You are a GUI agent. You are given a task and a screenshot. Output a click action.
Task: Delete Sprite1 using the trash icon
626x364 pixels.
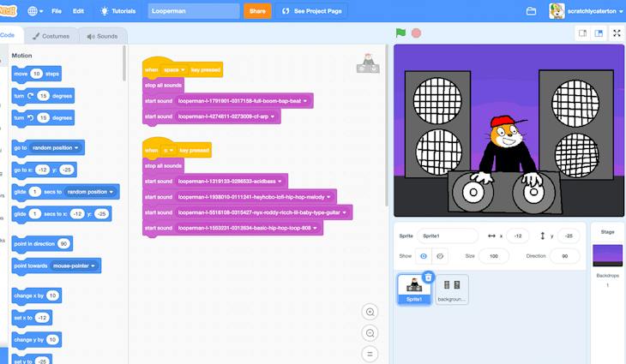click(x=428, y=277)
